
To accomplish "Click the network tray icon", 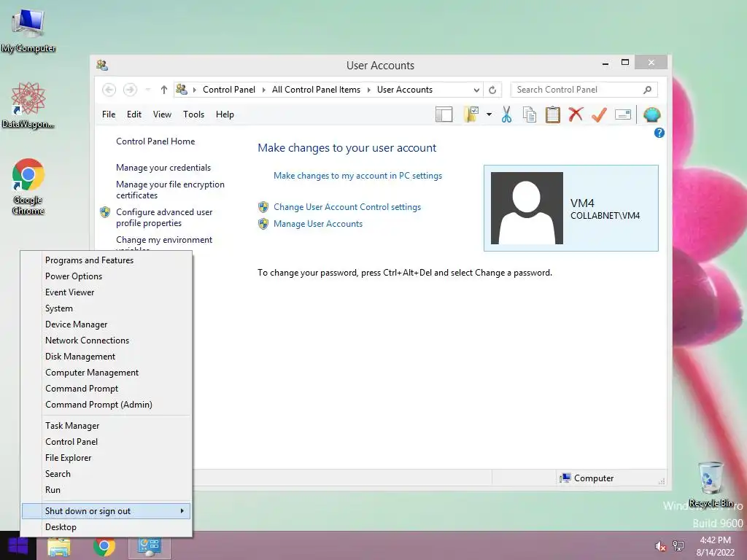I will tap(678, 546).
